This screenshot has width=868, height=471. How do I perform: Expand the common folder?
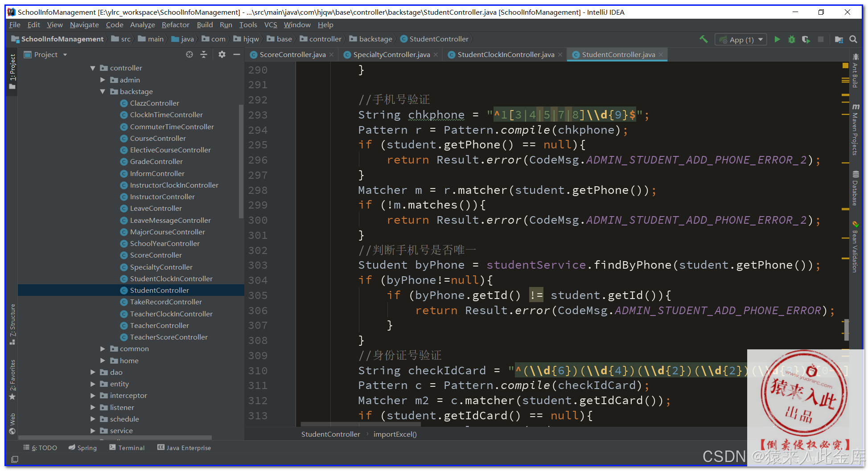click(103, 348)
